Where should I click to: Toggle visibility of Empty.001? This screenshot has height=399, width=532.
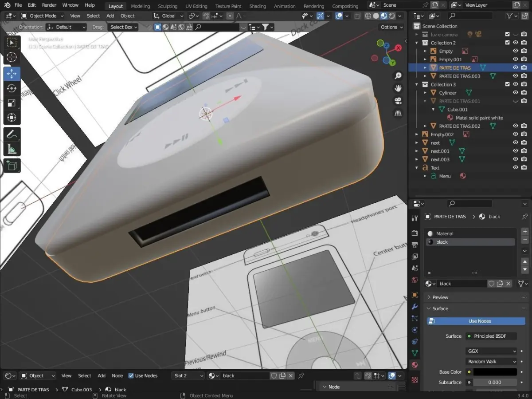516,59
